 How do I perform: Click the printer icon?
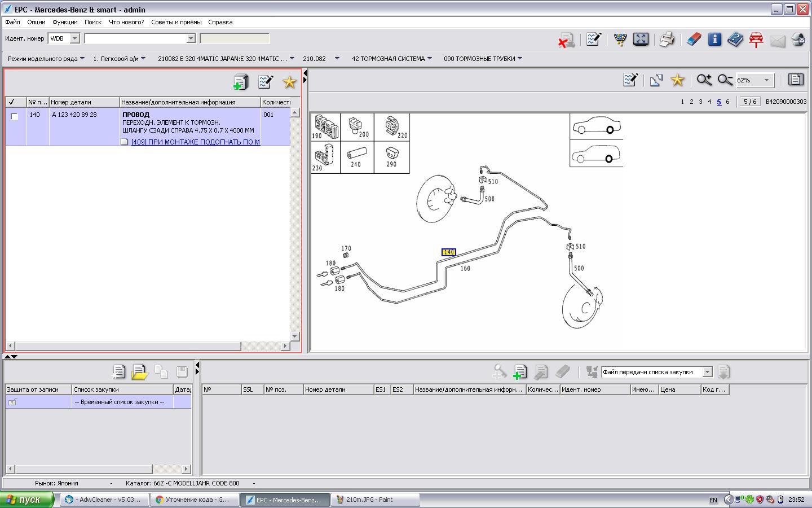tap(667, 40)
